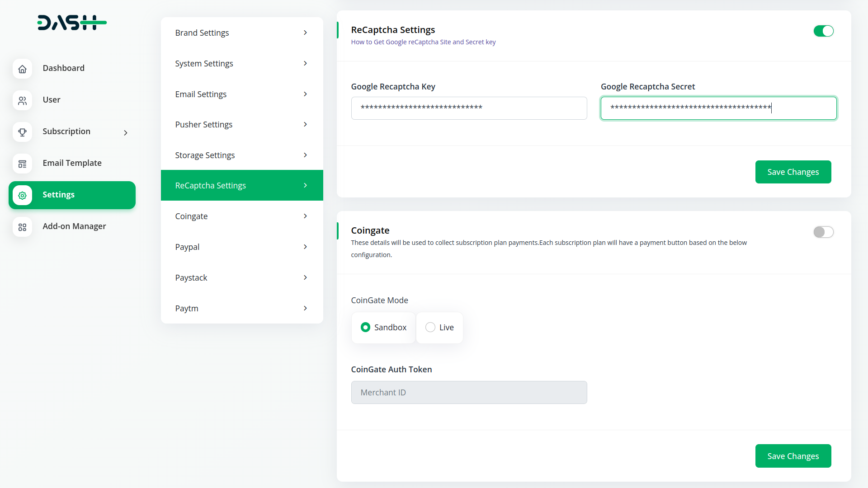Click the Google Recaptcha Key field
Screen dimensions: 868x488
click(x=469, y=108)
